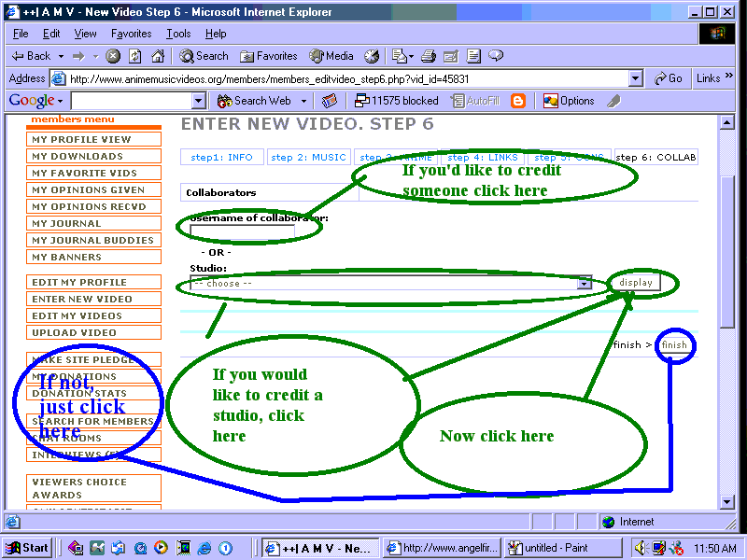Viewport: 747px width, 560px height.
Task: Open the Favorites pane button
Action: click(x=268, y=56)
